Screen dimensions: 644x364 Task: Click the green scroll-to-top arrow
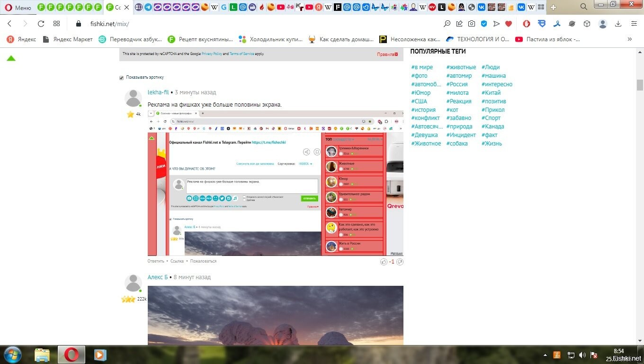(11, 58)
